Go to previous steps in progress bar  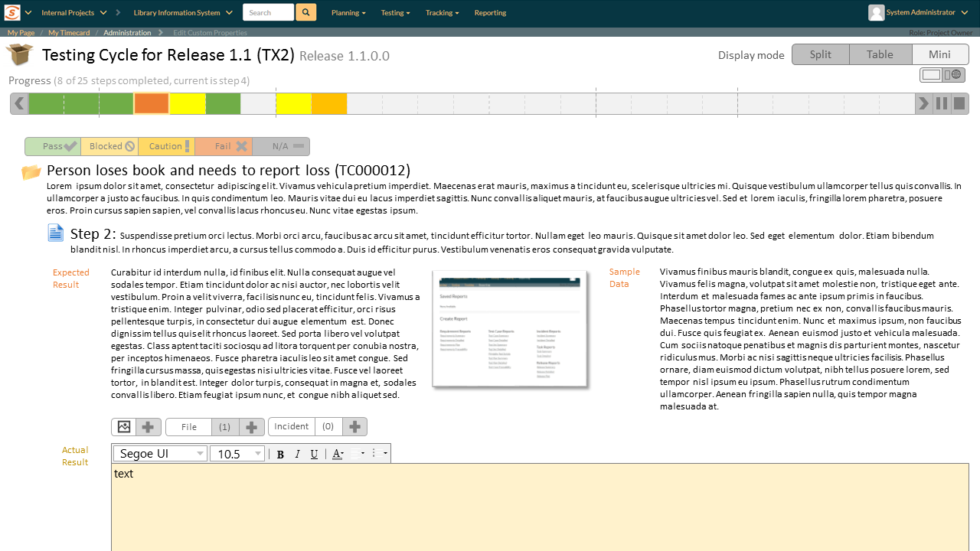coord(19,103)
